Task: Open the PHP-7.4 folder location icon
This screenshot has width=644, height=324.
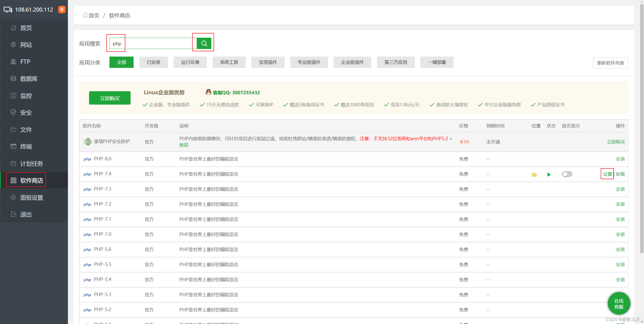Action: click(534, 174)
